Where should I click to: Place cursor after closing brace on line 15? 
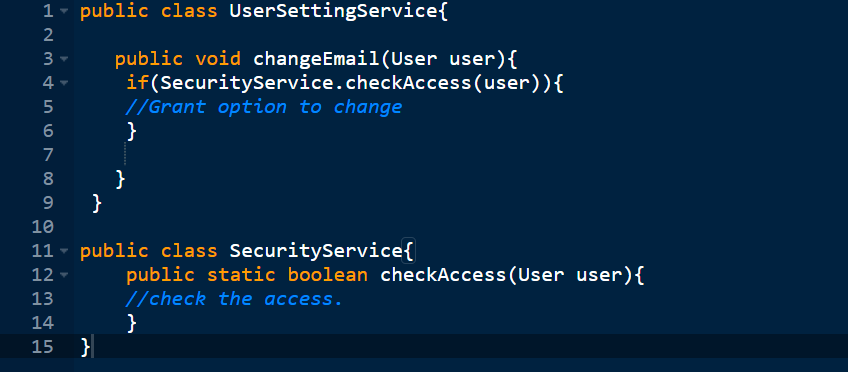[92, 346]
